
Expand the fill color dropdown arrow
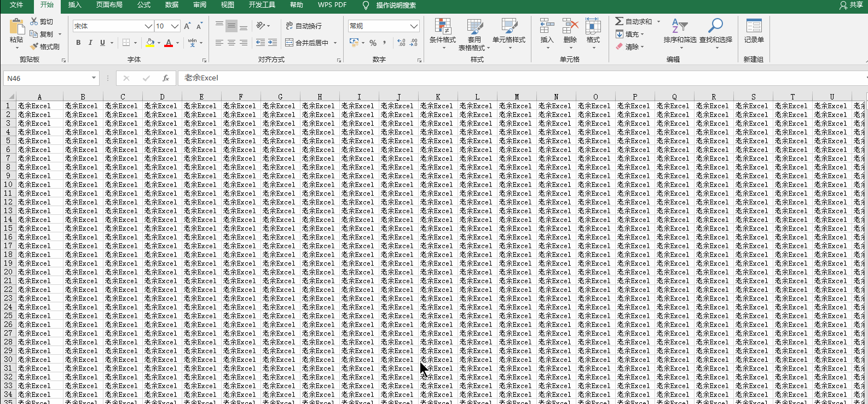[x=159, y=43]
